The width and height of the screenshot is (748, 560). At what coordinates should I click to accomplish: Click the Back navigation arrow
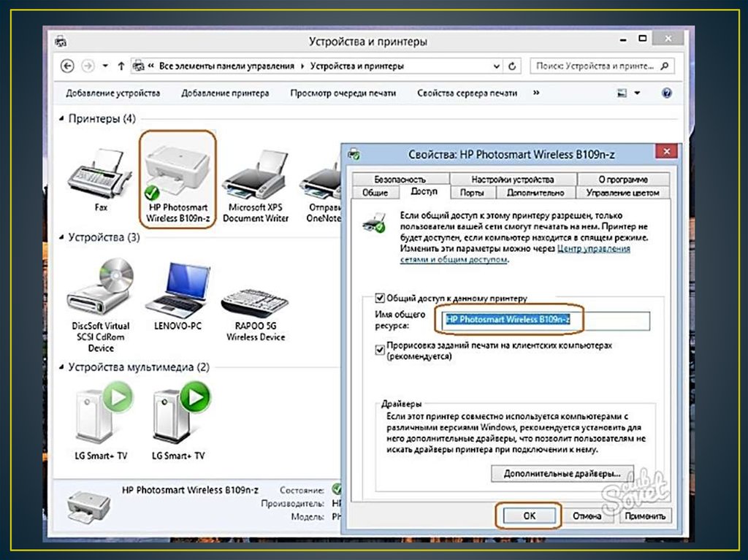(67, 66)
